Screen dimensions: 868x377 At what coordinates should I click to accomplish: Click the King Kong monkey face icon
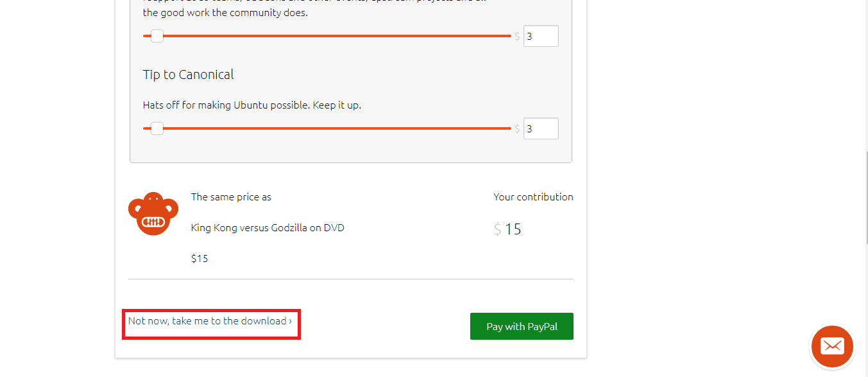[153, 214]
